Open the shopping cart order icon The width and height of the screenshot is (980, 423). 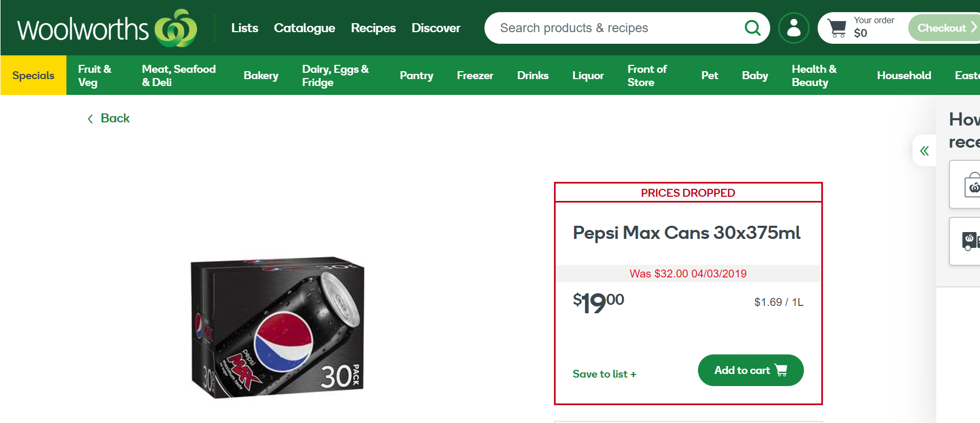tap(837, 28)
